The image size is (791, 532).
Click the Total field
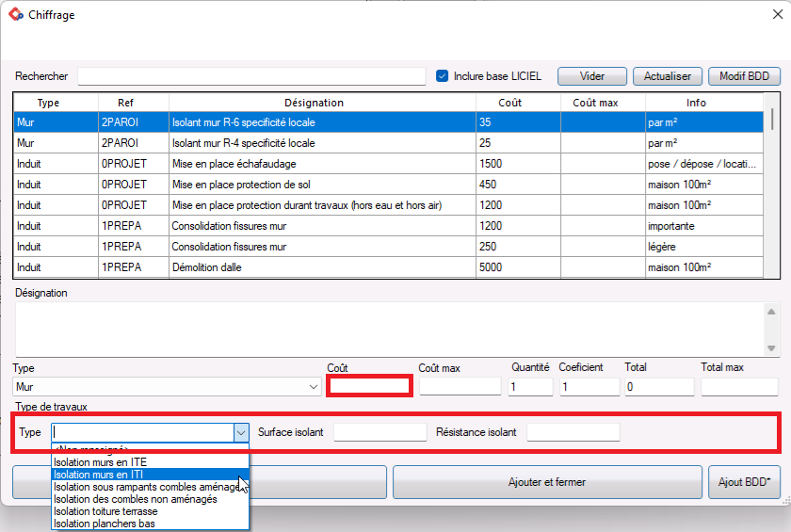[x=659, y=386]
